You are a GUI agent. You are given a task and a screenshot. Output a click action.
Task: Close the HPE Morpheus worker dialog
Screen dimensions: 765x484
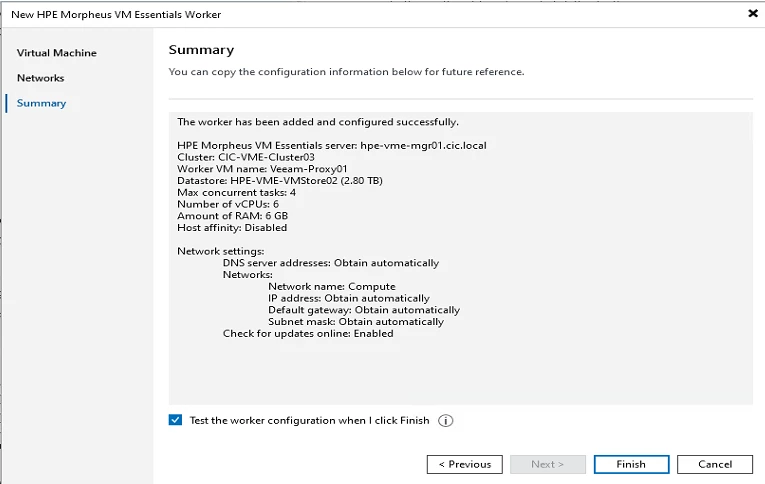coord(752,14)
